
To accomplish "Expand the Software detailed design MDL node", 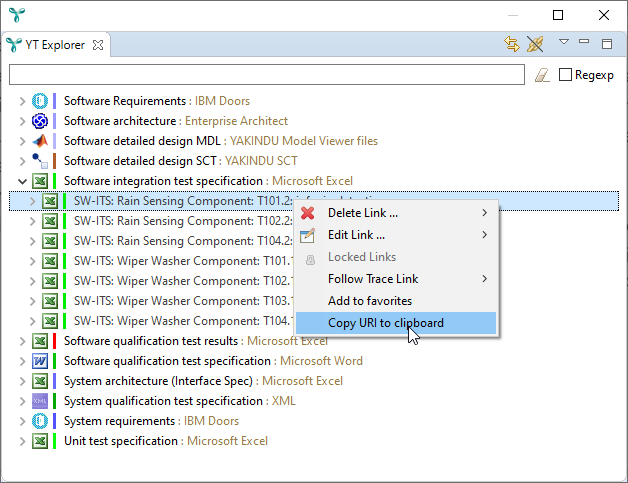I will click(x=22, y=141).
